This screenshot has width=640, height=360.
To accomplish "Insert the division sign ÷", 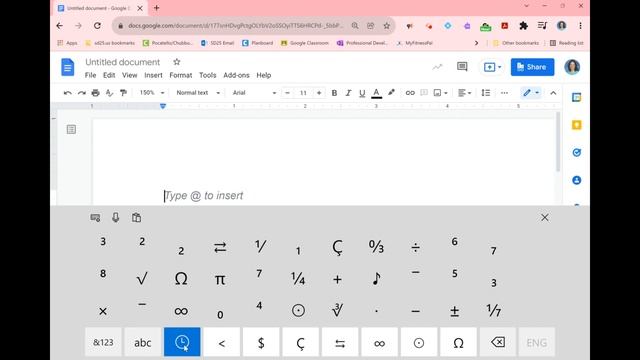I will click(415, 247).
